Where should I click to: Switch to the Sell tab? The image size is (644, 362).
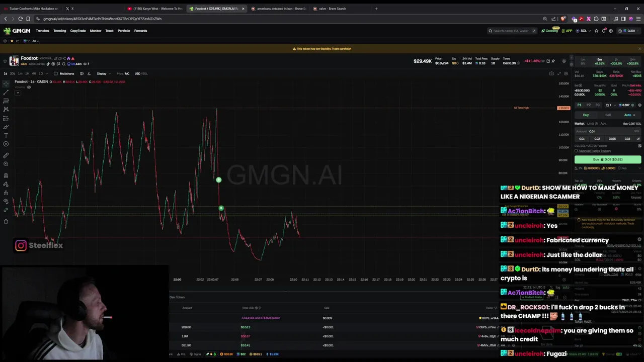click(x=608, y=115)
